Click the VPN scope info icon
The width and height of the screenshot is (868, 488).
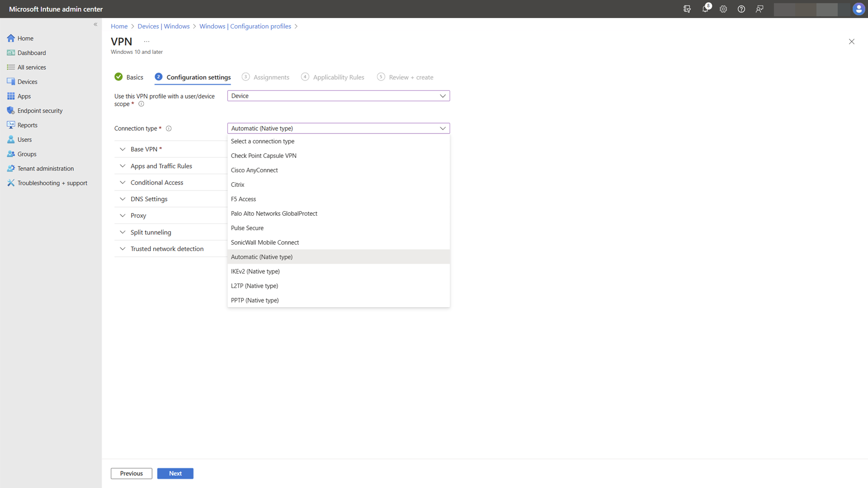click(x=141, y=104)
